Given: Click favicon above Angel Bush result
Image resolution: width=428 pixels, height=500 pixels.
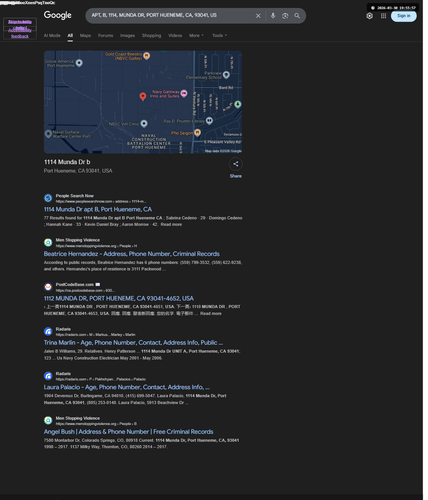Looking at the screenshot, I should [x=48, y=420].
